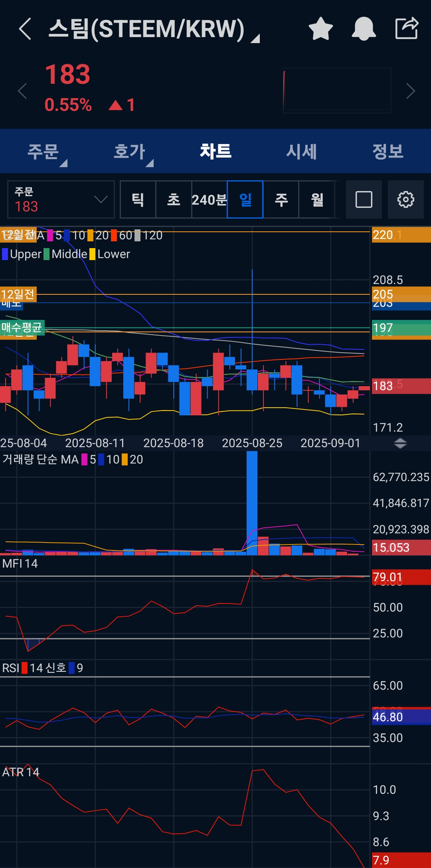Tap the 15.053 volume value marker

(x=401, y=547)
